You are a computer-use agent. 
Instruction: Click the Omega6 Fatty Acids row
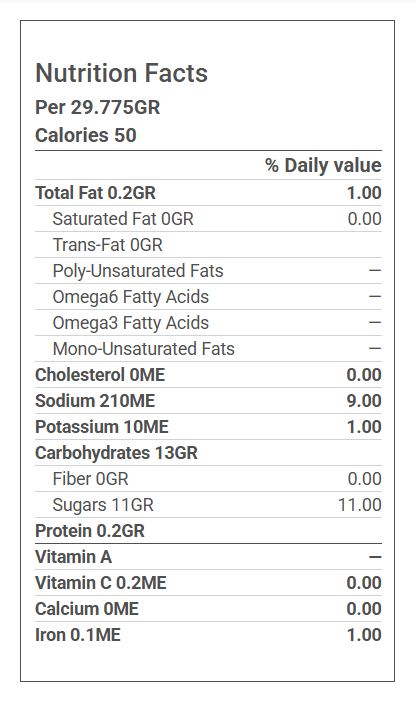(x=208, y=297)
